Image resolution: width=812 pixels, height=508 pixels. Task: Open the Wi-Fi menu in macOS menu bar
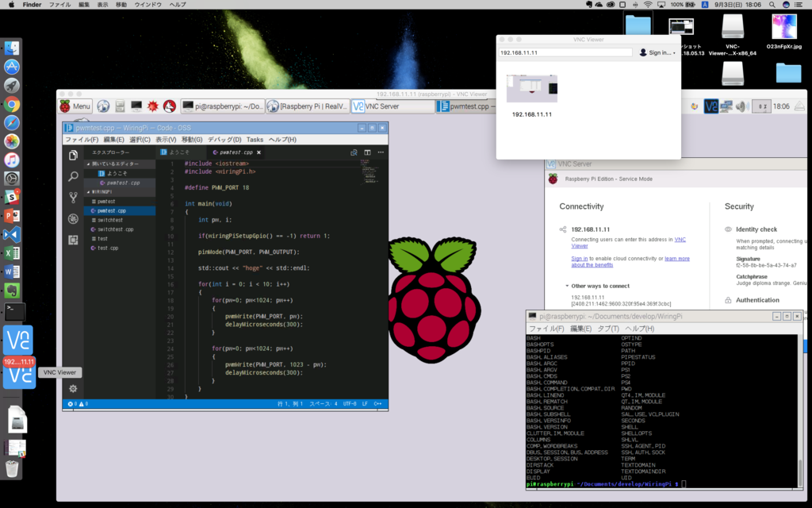648,5
